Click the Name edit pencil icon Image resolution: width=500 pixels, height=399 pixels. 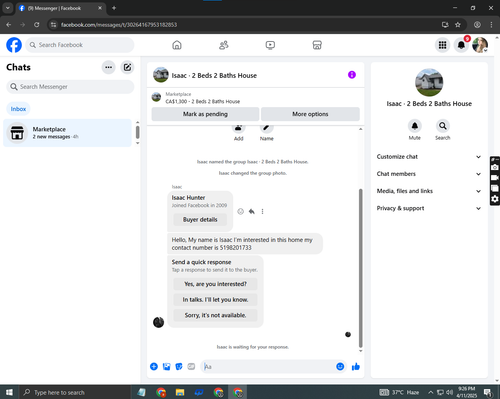click(x=266, y=128)
